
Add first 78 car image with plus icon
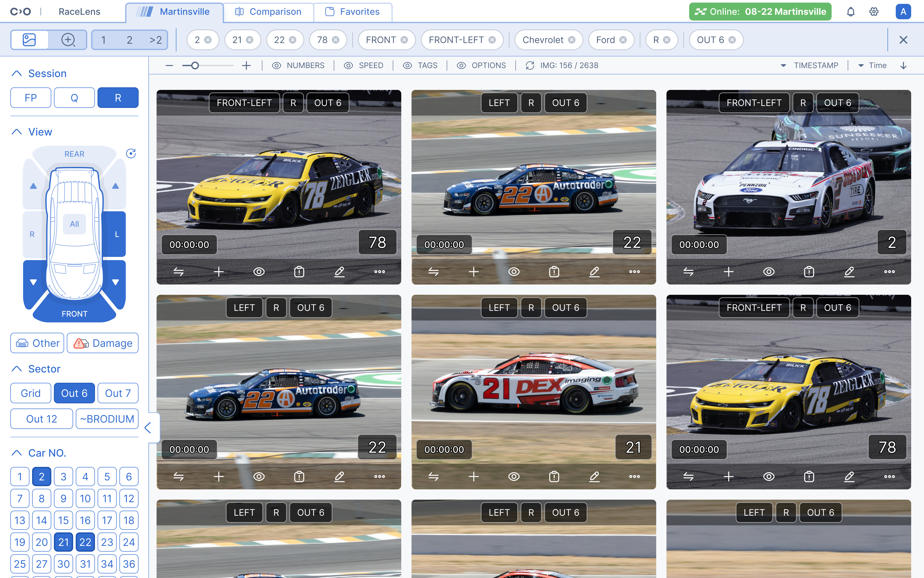coord(219,272)
